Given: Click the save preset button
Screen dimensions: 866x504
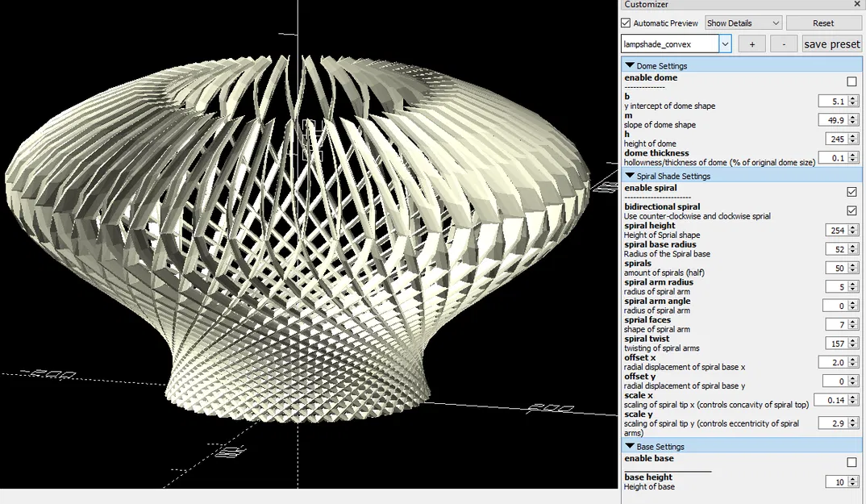Looking at the screenshot, I should point(831,44).
